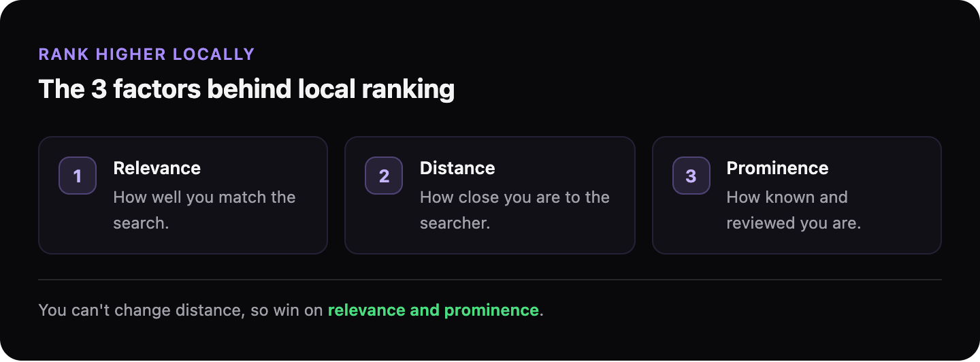The width and height of the screenshot is (980, 362).
Task: Select the Prominence card title
Action: tap(777, 168)
